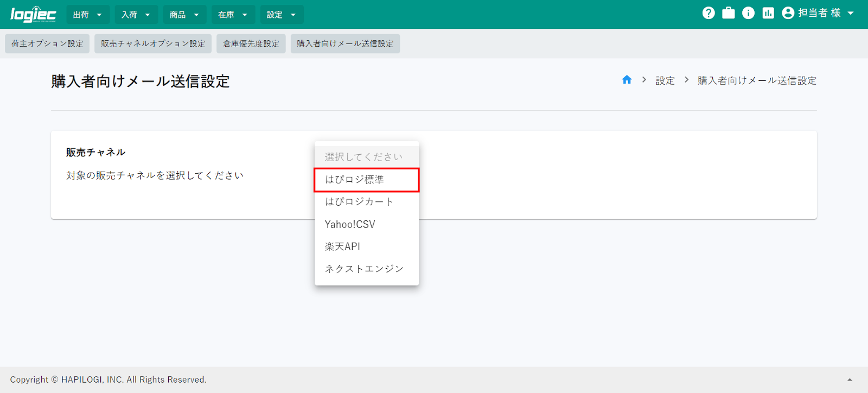Expand the 商品 dropdown menu
Screen dimensions: 868x393
pos(184,15)
